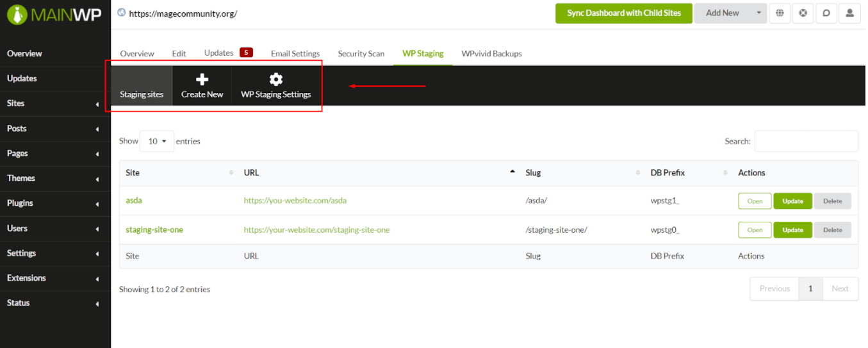
Task: Sort by URL column arrow
Action: click(512, 172)
